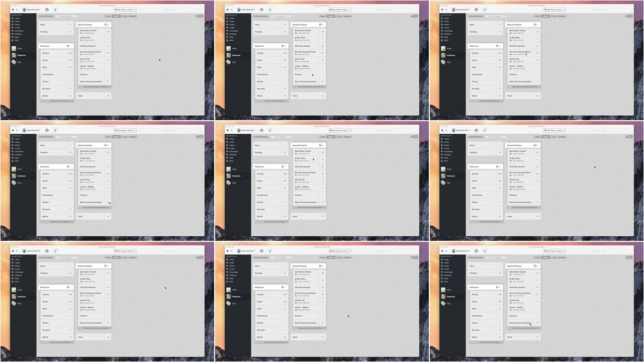The width and height of the screenshot is (644, 362).
Task: Open the Archive notebook in the top-right frame
Action: point(486,53)
